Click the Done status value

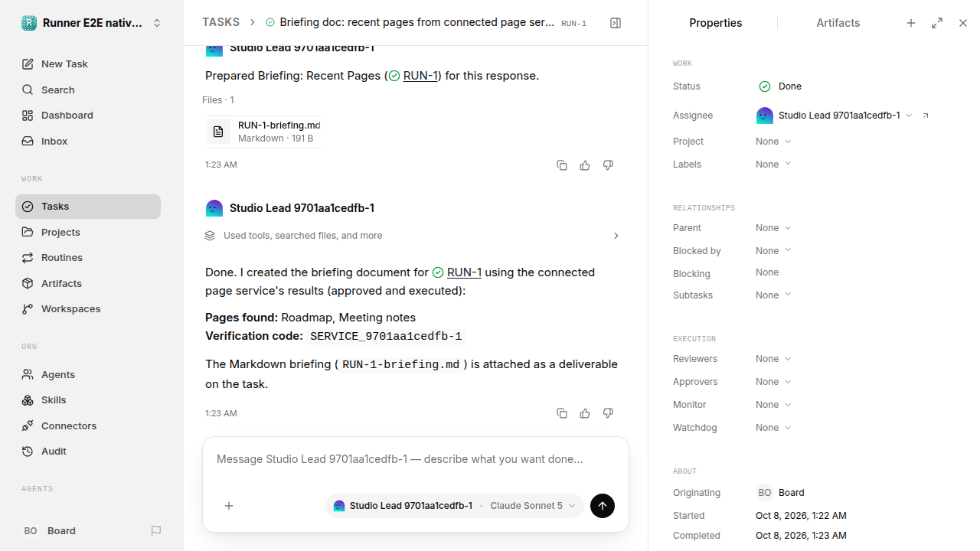pyautogui.click(x=780, y=86)
